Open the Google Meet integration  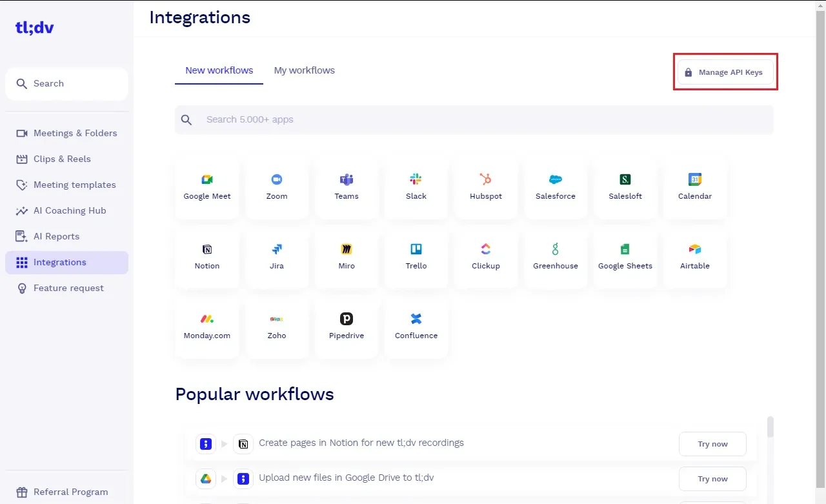click(x=207, y=187)
